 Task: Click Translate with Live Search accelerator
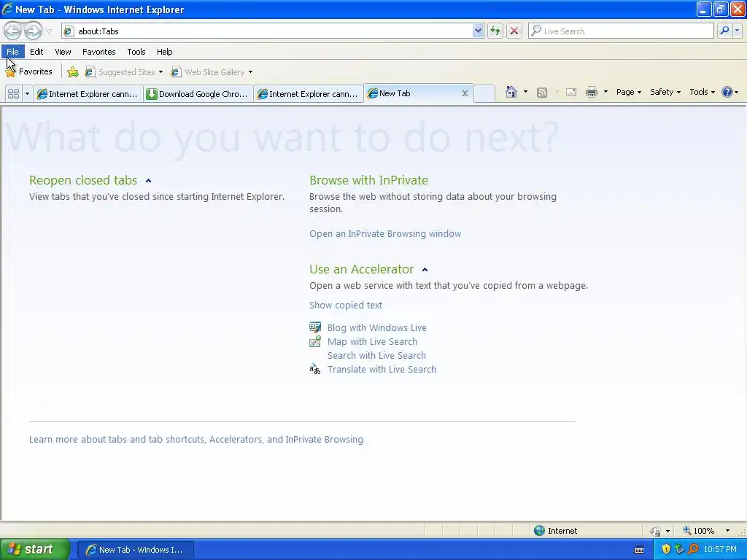[382, 369]
